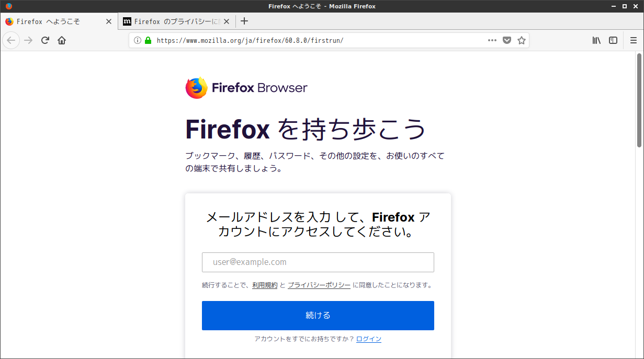The width and height of the screenshot is (644, 359).
Task: Go back with the back arrow button
Action: click(11, 40)
